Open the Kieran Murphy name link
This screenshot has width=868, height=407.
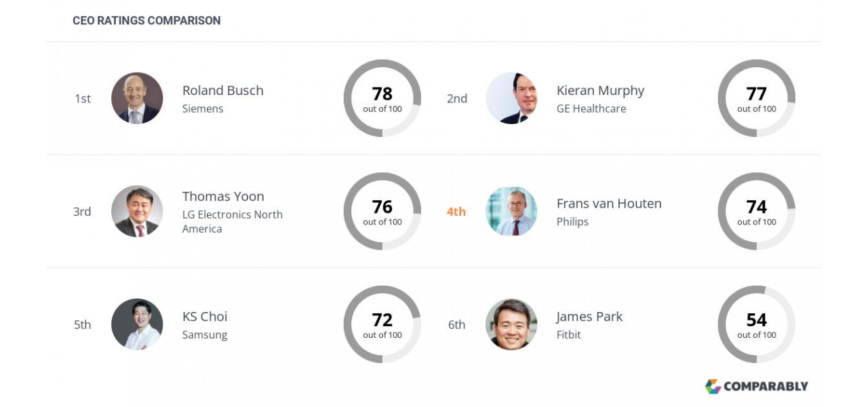pyautogui.click(x=600, y=90)
